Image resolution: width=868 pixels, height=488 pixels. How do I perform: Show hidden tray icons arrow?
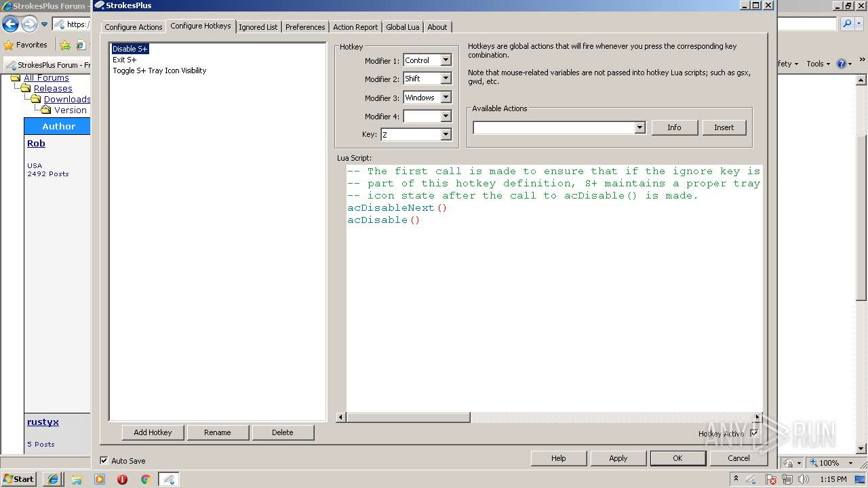coord(736,479)
